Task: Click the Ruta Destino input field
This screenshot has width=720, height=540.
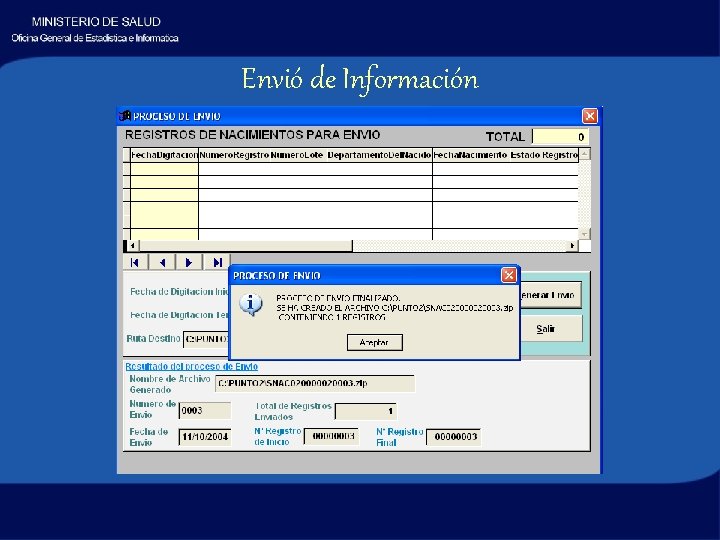Action: (206, 339)
